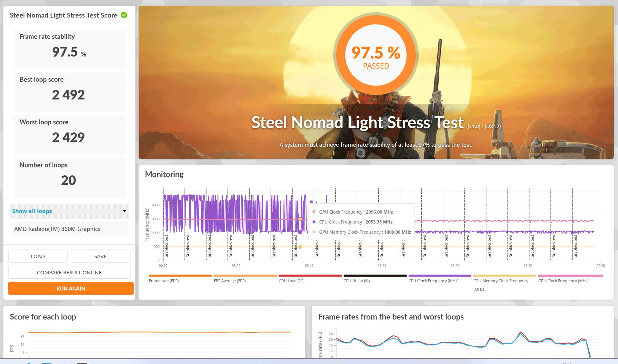Click the Frequency (MHz) axis title

coord(147,224)
